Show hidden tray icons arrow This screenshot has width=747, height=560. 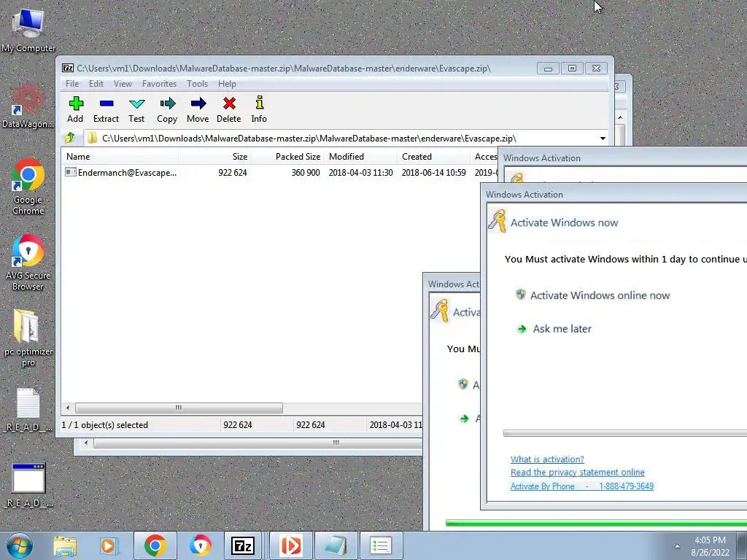677,546
